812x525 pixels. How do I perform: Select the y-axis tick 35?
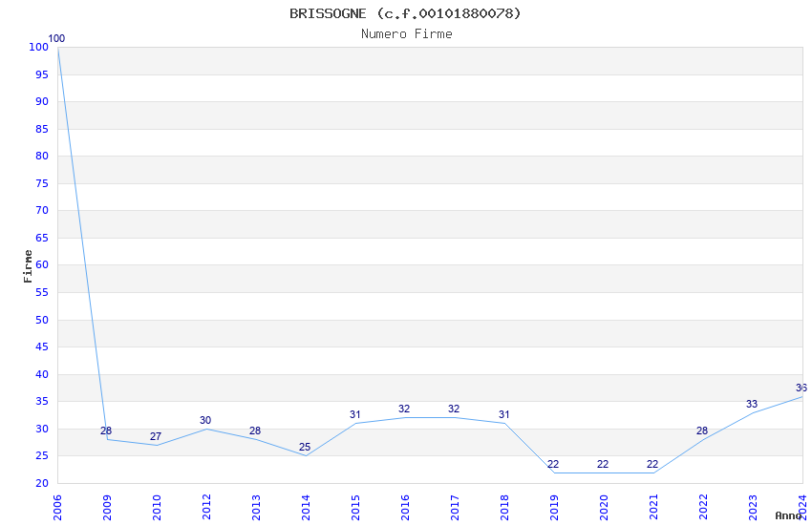click(42, 401)
